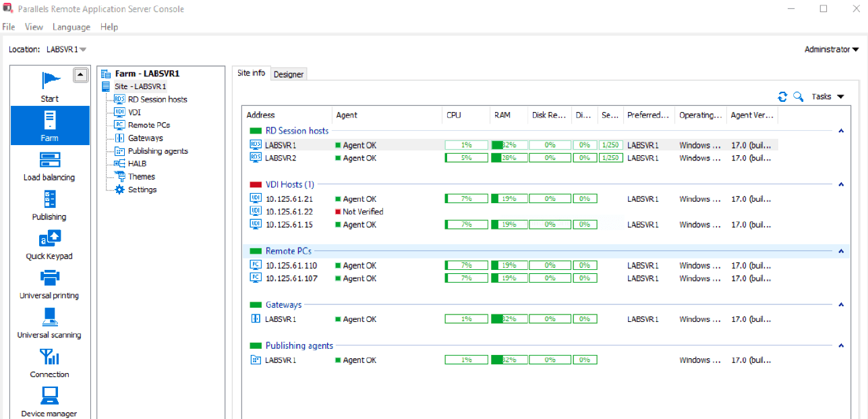Switch to the Site info tab

click(251, 73)
